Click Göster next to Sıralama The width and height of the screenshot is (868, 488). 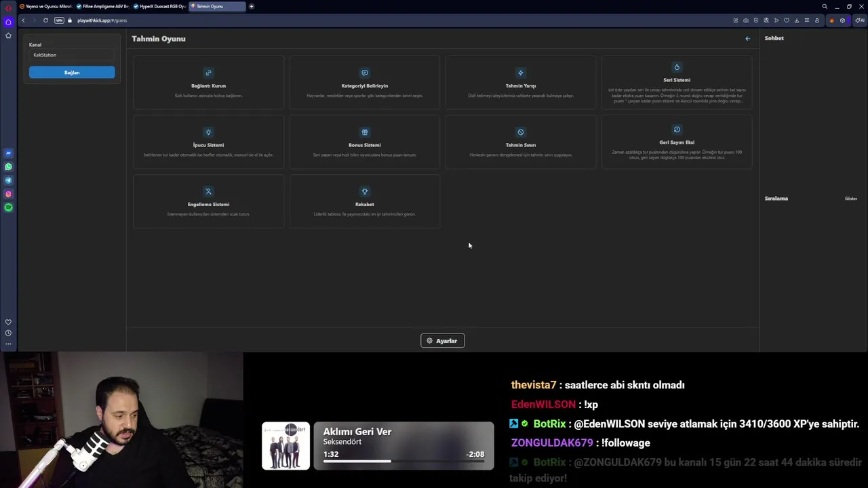pyautogui.click(x=850, y=199)
